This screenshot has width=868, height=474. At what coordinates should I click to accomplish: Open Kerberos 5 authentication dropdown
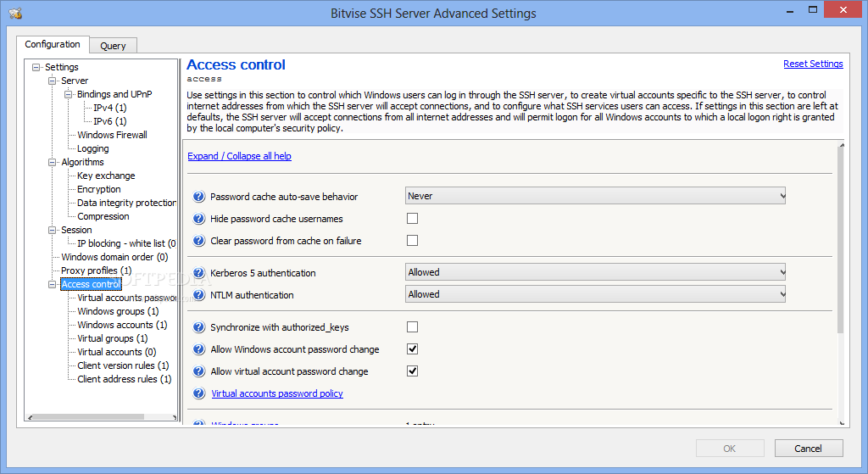(595, 272)
